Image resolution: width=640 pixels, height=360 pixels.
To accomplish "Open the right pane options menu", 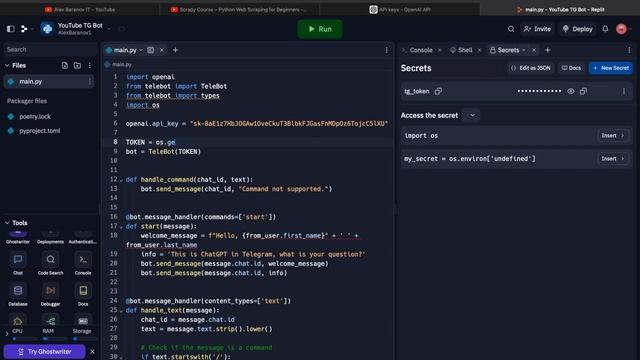I will [629, 50].
